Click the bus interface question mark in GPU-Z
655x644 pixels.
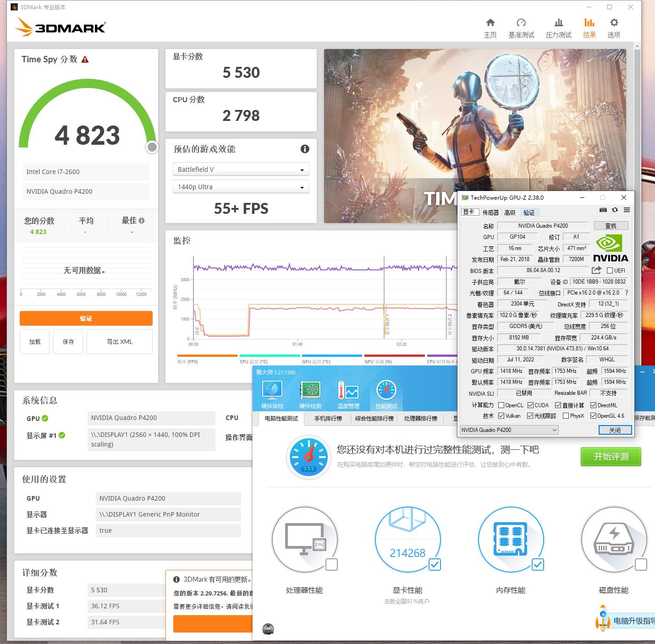click(x=627, y=293)
